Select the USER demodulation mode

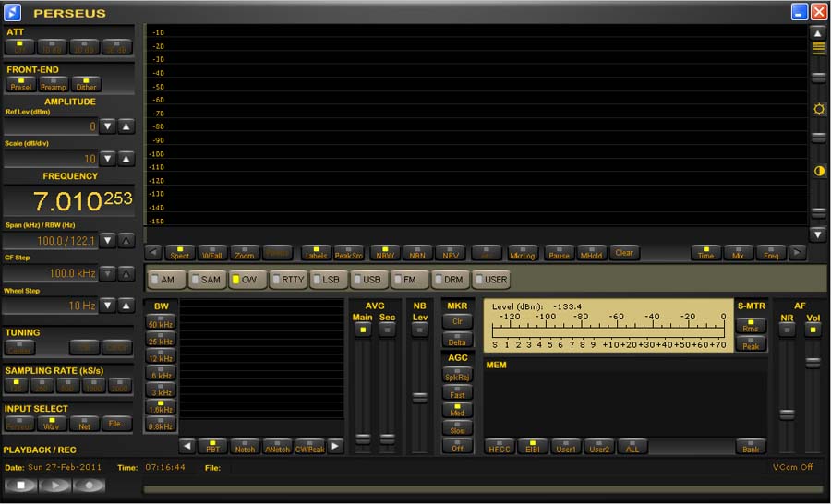[491, 280]
